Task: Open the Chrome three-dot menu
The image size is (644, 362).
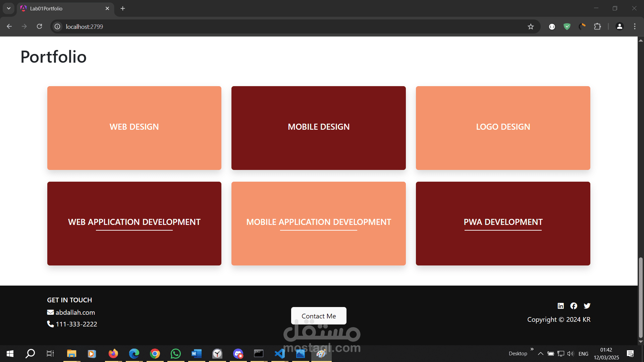Action: pos(635,26)
